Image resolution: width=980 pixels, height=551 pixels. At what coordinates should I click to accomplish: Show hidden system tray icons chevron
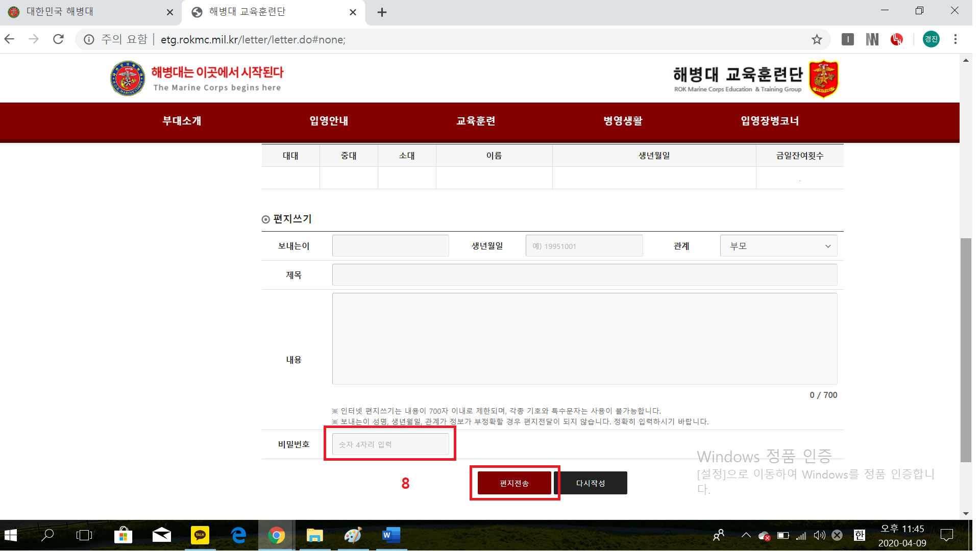[746, 535]
